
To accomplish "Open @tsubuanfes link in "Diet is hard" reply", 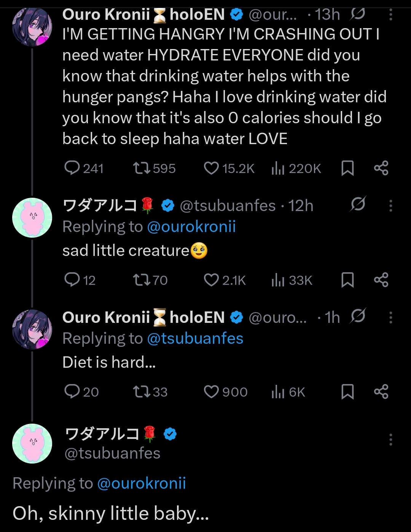I will [195, 338].
